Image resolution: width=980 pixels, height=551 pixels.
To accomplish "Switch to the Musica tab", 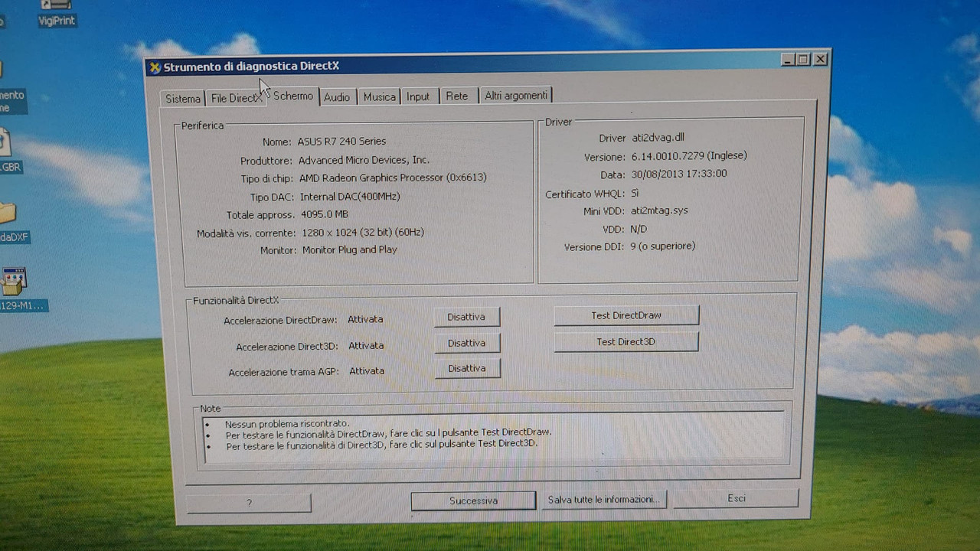I will (379, 97).
